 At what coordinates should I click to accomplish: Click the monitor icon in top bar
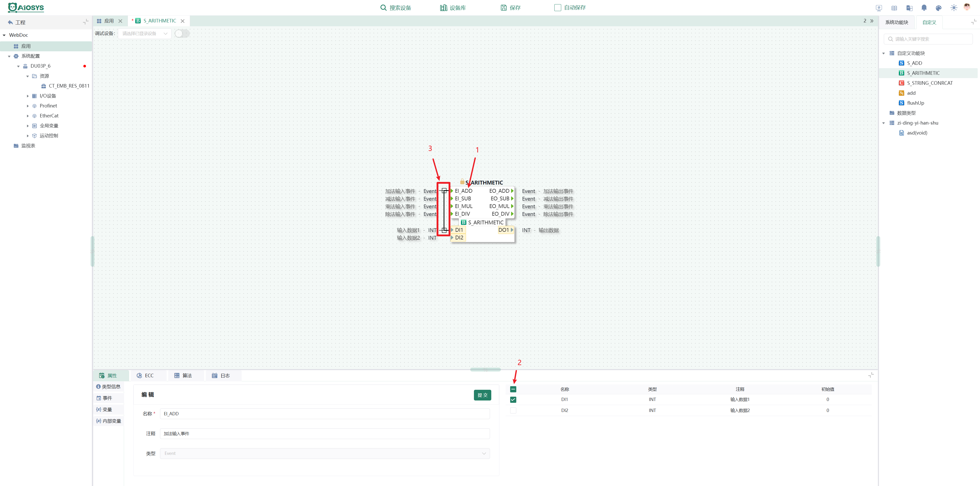879,8
